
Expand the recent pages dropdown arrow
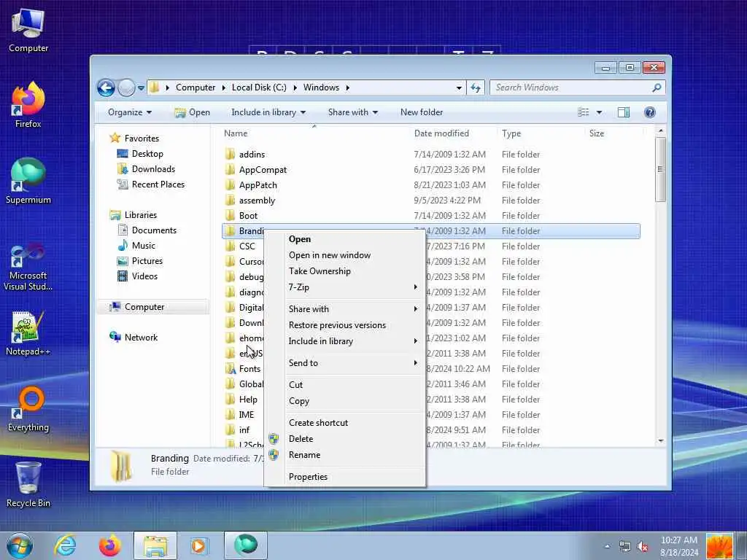pyautogui.click(x=141, y=88)
